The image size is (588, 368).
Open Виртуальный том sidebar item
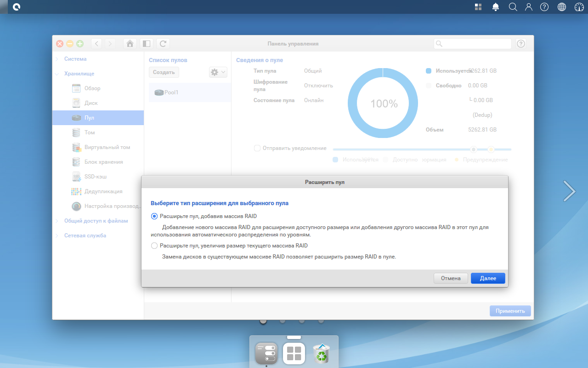98,147
